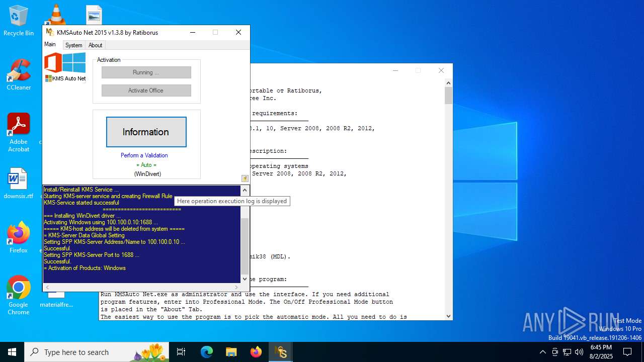Image resolution: width=644 pixels, height=362 pixels.
Task: Click the taskbar search box
Action: (x=97, y=352)
